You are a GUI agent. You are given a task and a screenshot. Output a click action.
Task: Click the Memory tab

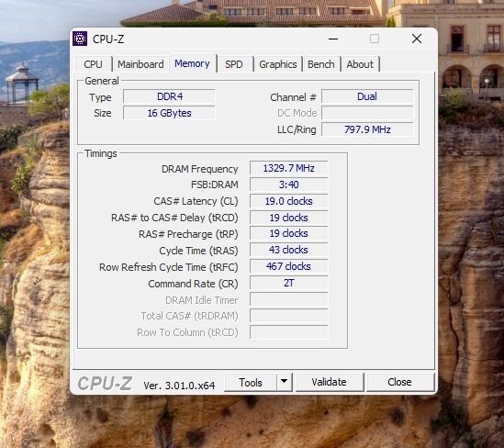coord(192,63)
